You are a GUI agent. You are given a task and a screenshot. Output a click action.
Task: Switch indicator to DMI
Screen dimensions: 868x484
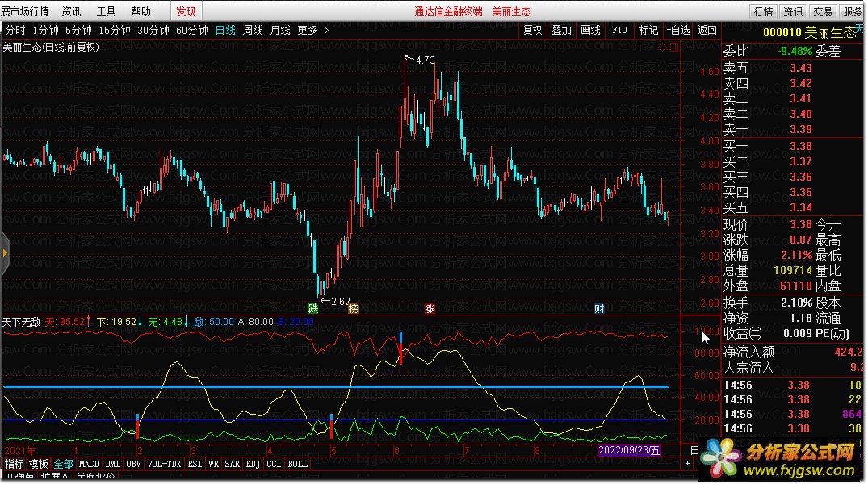(x=112, y=464)
